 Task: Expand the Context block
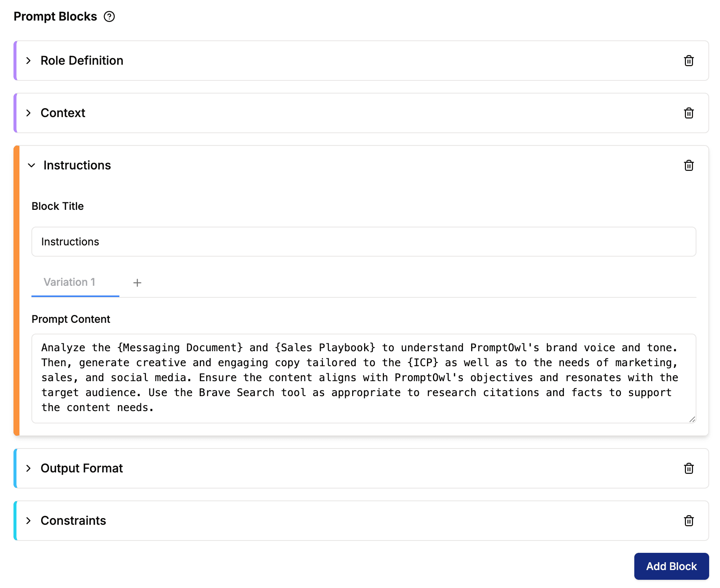tap(28, 113)
